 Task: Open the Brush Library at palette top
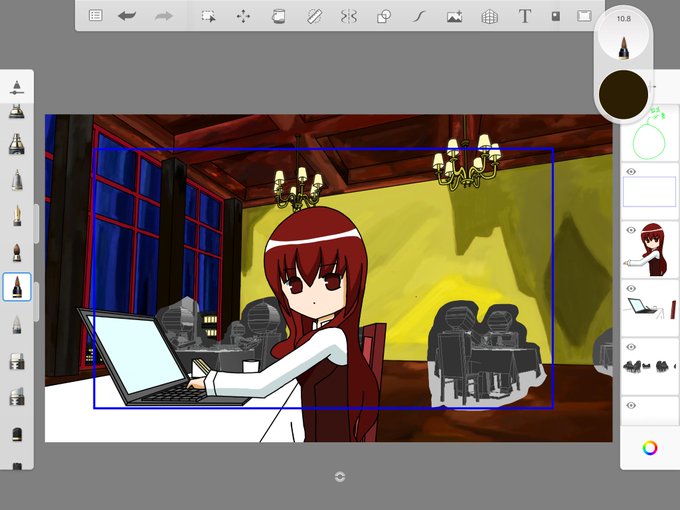[16, 87]
